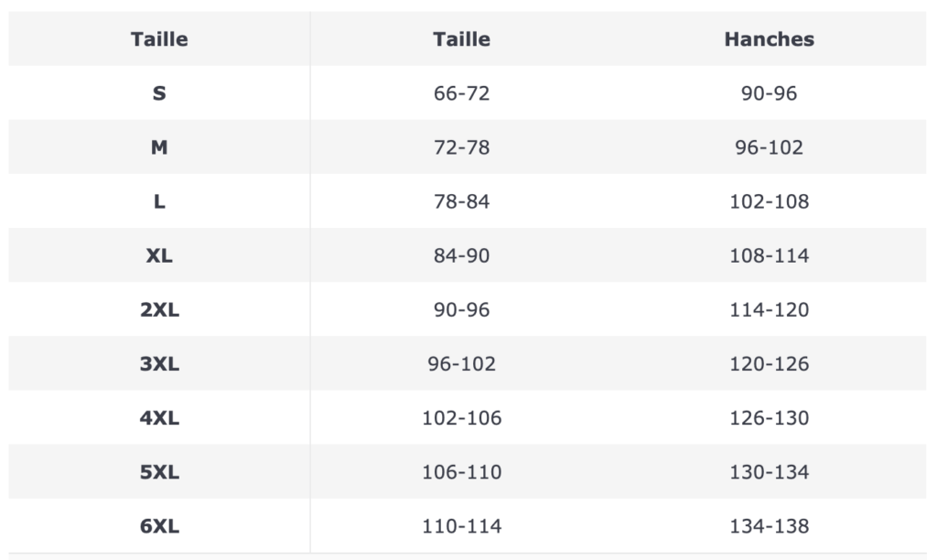Click the M size row label
Screen dimensions: 937x560
(x=159, y=147)
